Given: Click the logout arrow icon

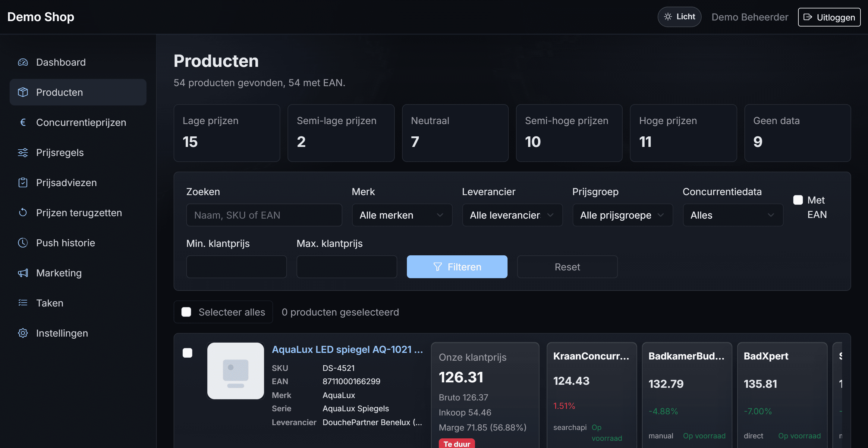Looking at the screenshot, I should [x=808, y=17].
